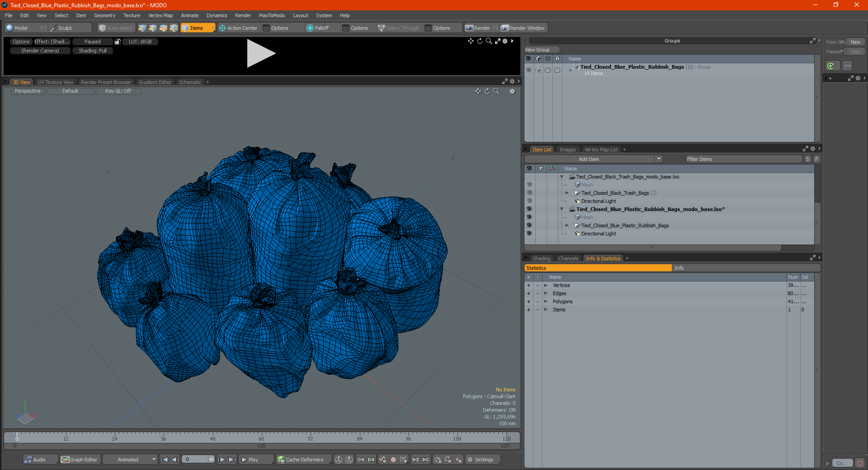868x470 pixels.
Task: Click the record keyframe circle icon
Action: pyautogui.click(x=393, y=460)
